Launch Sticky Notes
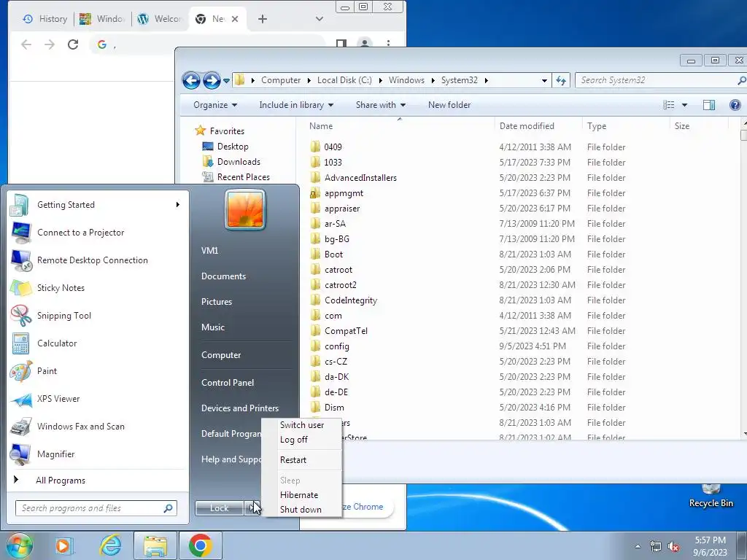The height and width of the screenshot is (560, 747). coord(98,287)
